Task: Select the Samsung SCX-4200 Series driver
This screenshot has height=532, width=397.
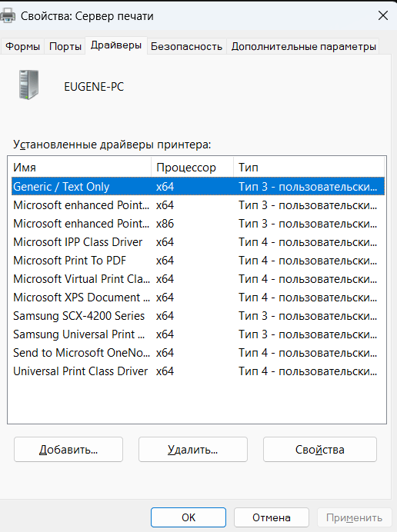Action: coord(198,316)
